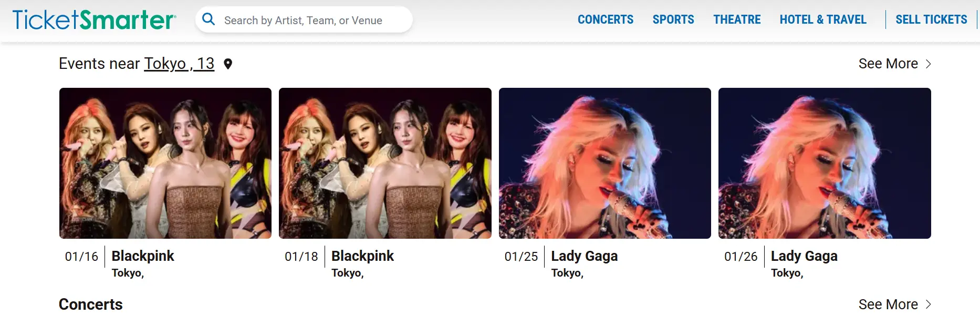This screenshot has height=315, width=980.
Task: Click the chevron beside the Events See More
Action: point(928,64)
